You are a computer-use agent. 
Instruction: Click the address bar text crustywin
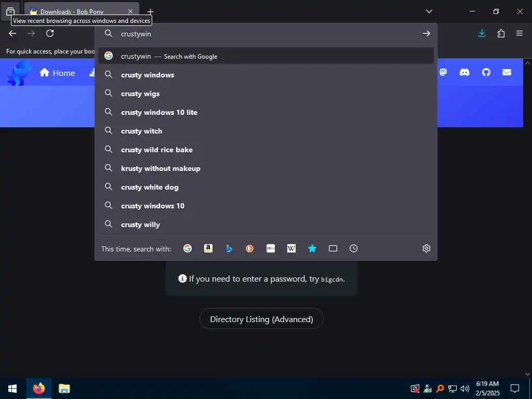click(136, 34)
